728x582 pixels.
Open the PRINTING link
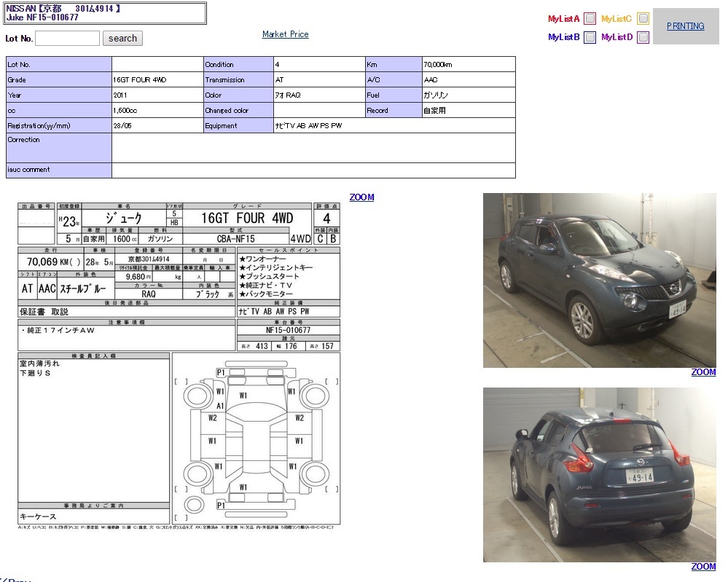(x=685, y=26)
